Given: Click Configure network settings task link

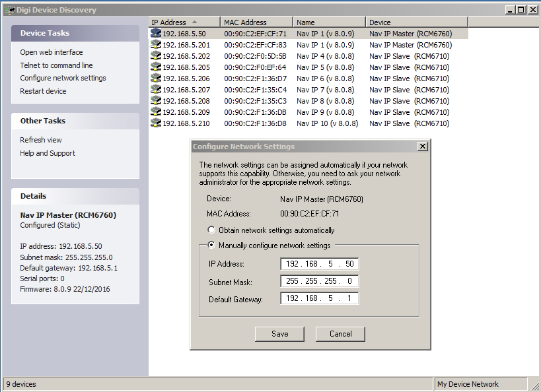Looking at the screenshot, I should 63,78.
